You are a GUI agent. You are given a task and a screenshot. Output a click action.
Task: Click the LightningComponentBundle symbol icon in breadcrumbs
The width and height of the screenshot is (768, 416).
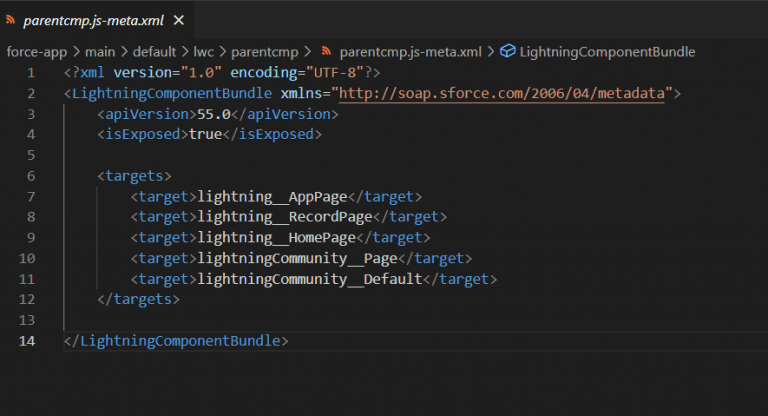tap(507, 51)
